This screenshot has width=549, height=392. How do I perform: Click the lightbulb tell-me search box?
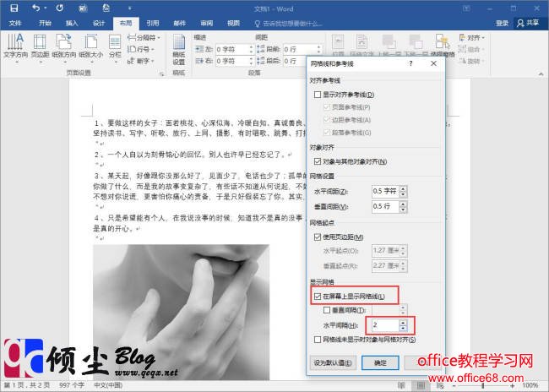point(288,24)
